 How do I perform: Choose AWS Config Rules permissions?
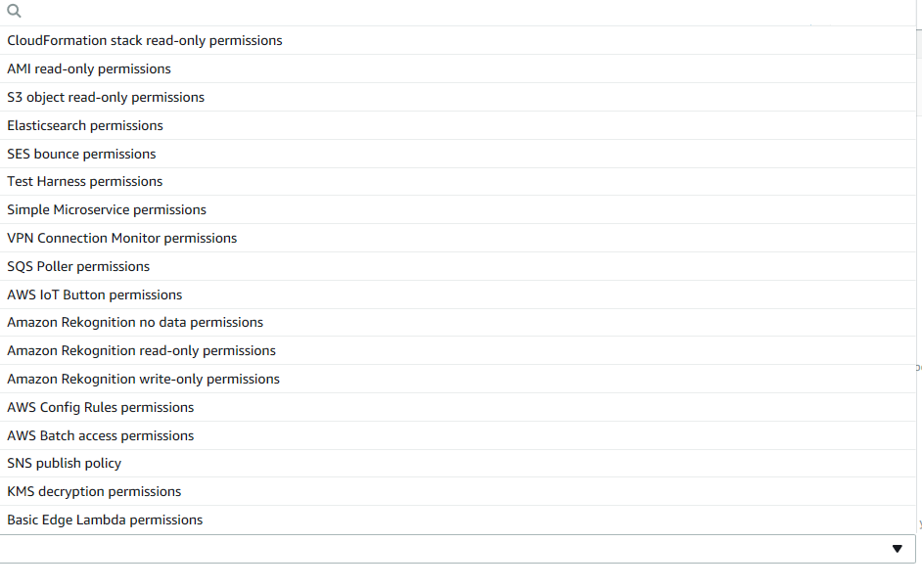pyautogui.click(x=101, y=408)
